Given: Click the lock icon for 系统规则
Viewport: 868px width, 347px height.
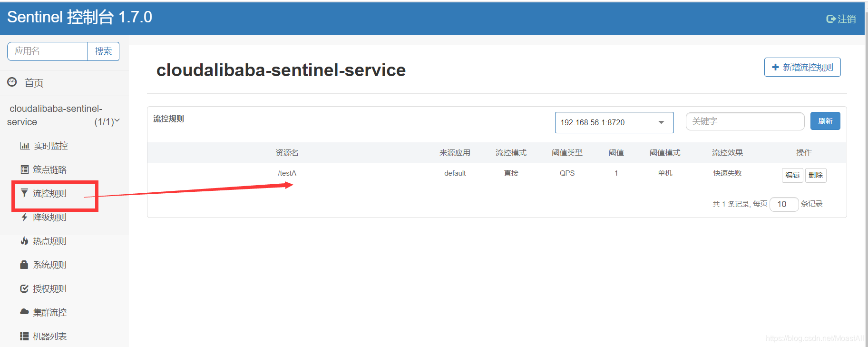Looking at the screenshot, I should pos(24,265).
